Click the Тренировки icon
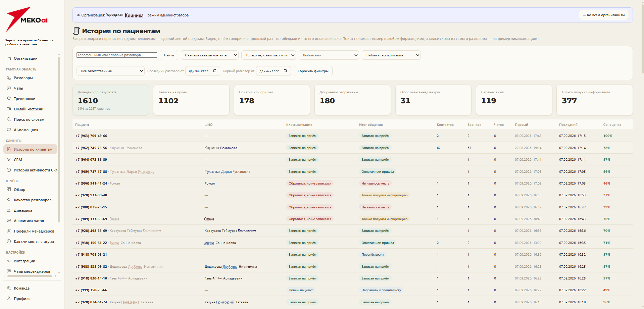This screenshot has height=309, width=644. pos(9,99)
